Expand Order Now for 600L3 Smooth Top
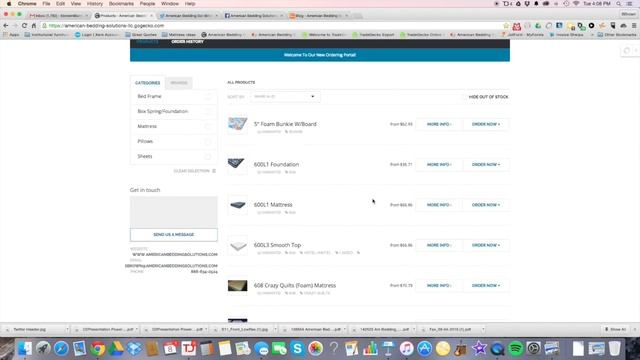 [x=486, y=245]
